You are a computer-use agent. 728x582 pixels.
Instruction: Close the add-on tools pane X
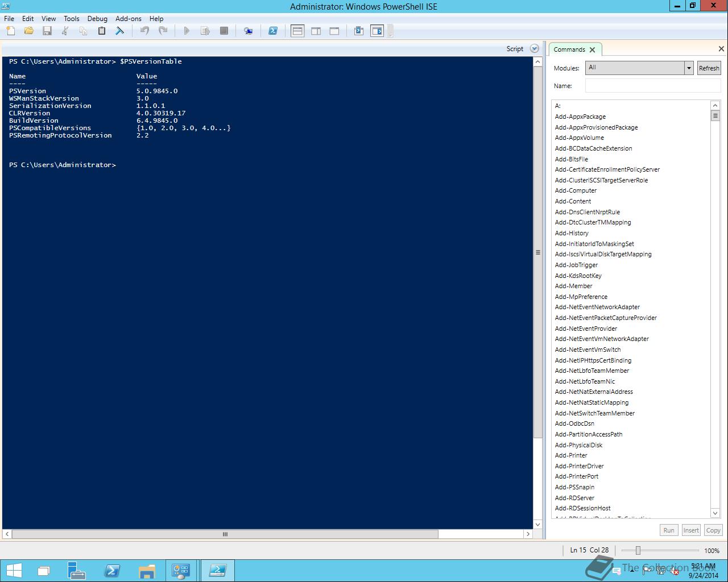click(721, 49)
